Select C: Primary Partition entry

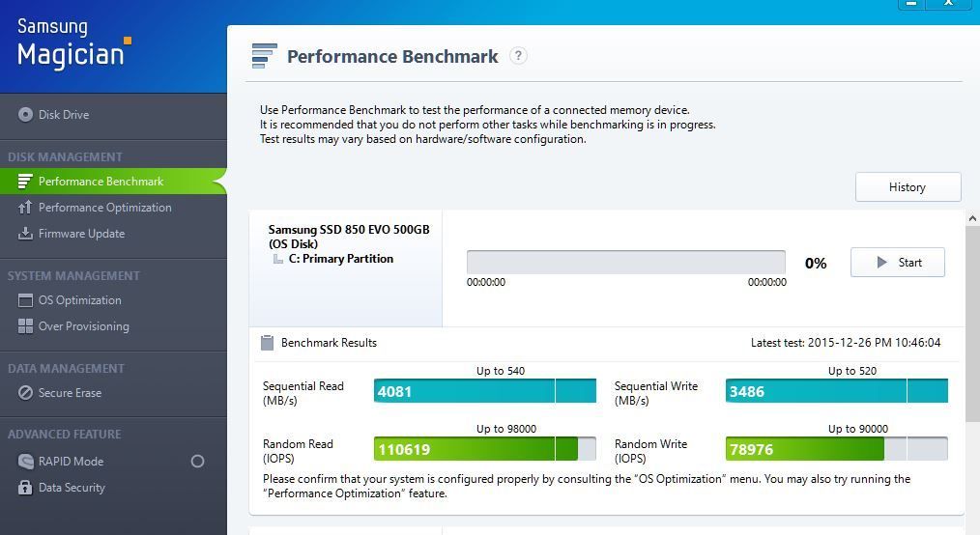340,259
